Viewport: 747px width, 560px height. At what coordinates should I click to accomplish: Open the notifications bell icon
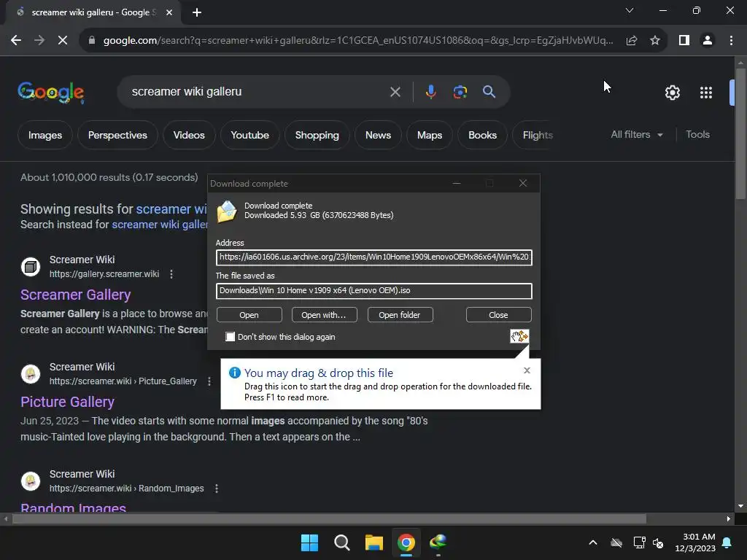pyautogui.click(x=727, y=542)
